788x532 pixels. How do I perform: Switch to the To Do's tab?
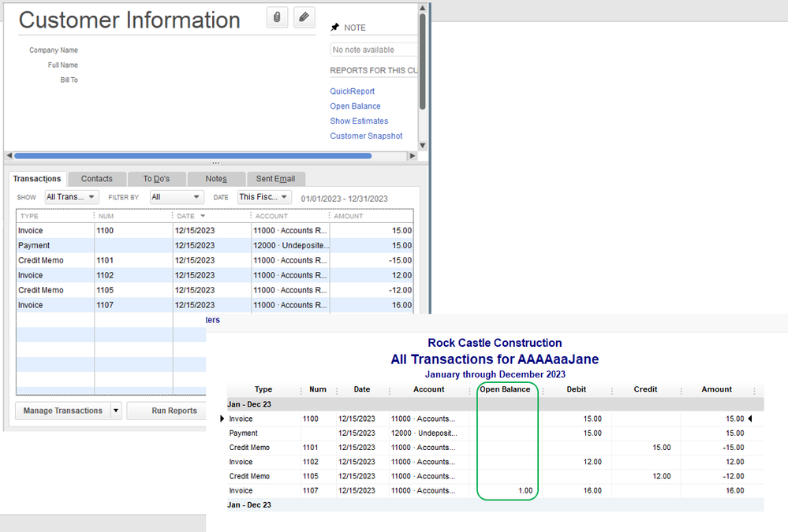pos(156,179)
